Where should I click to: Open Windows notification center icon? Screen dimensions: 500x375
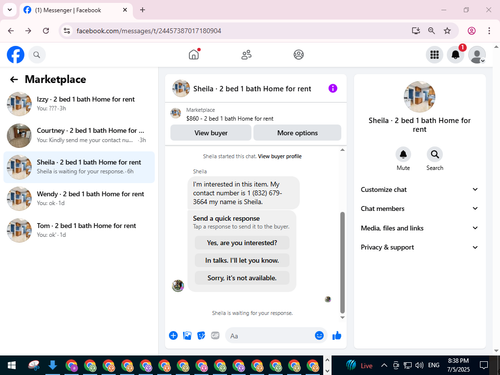pyautogui.click(x=484, y=365)
